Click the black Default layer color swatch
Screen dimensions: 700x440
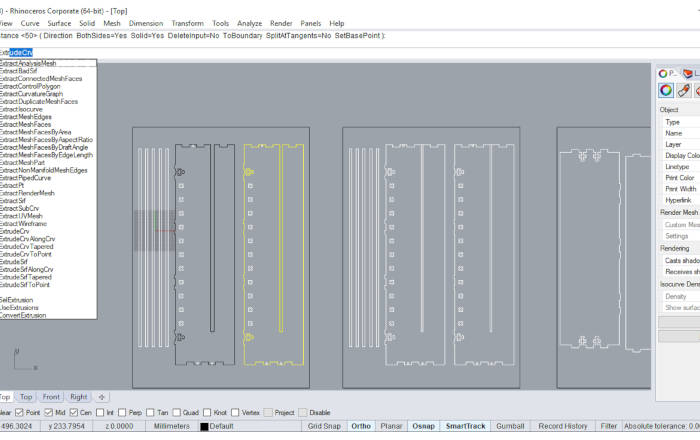204,426
